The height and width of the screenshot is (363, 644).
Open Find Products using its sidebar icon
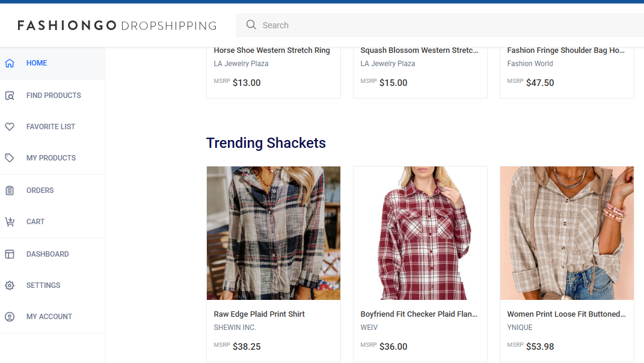pyautogui.click(x=10, y=95)
